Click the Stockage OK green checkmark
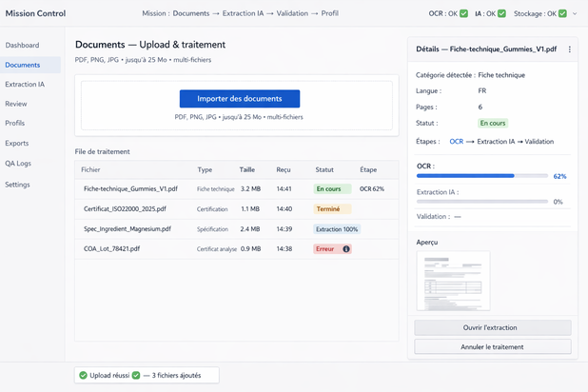The image size is (588, 392). pos(562,13)
